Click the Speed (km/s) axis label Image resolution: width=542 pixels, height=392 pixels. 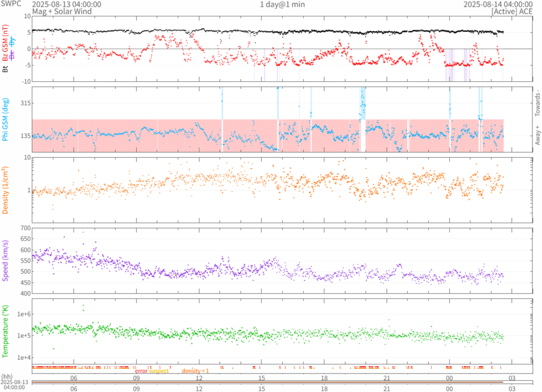6,260
